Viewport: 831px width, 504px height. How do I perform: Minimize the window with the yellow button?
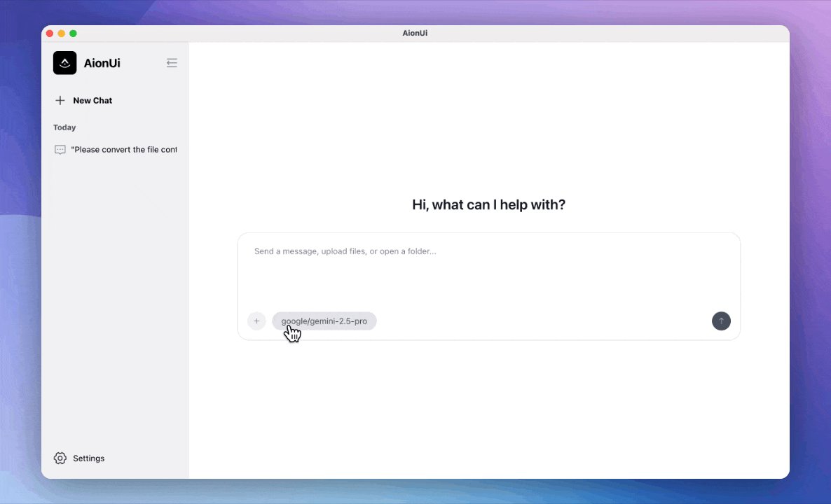62,34
